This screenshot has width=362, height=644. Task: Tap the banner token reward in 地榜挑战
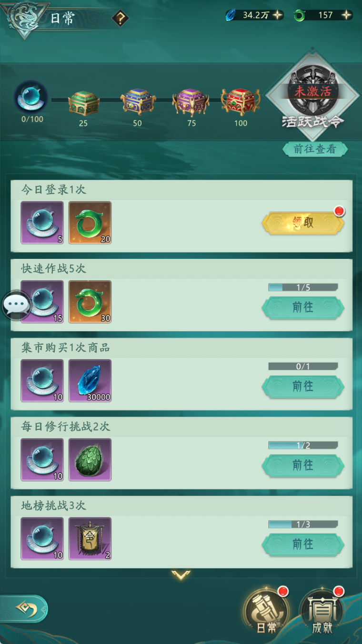[x=90, y=539]
